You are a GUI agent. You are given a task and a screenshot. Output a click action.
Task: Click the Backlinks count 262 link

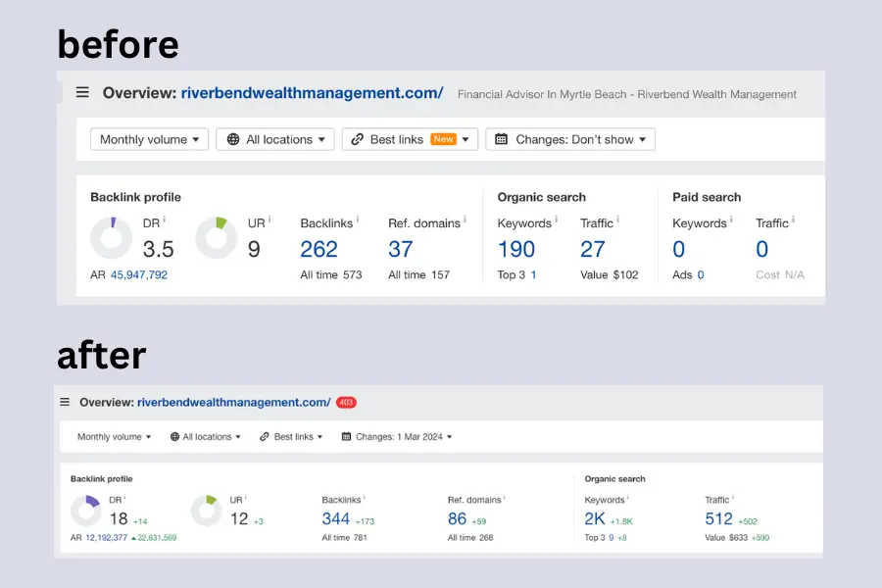319,249
